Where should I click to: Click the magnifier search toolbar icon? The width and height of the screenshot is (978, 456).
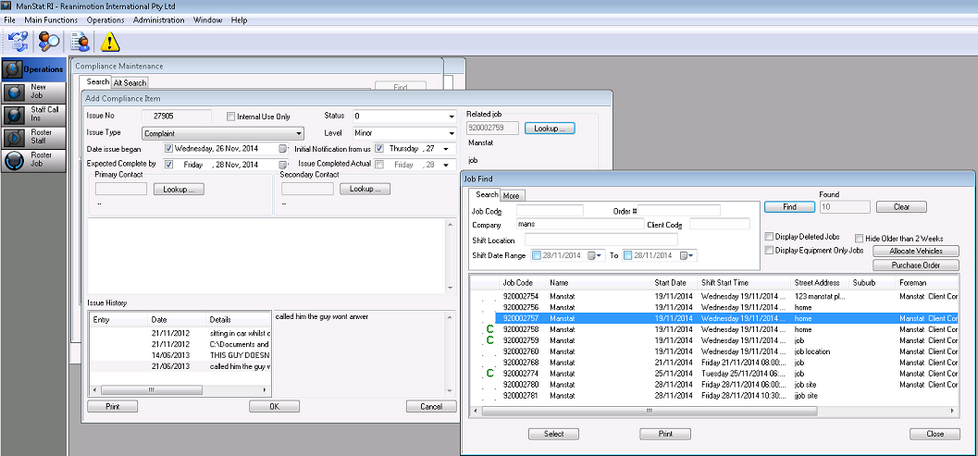[48, 41]
